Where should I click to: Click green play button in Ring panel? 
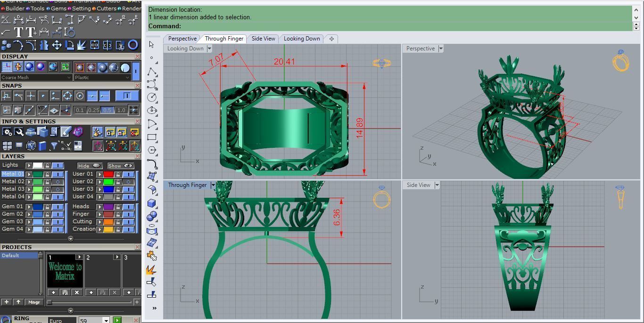[x=117, y=320]
